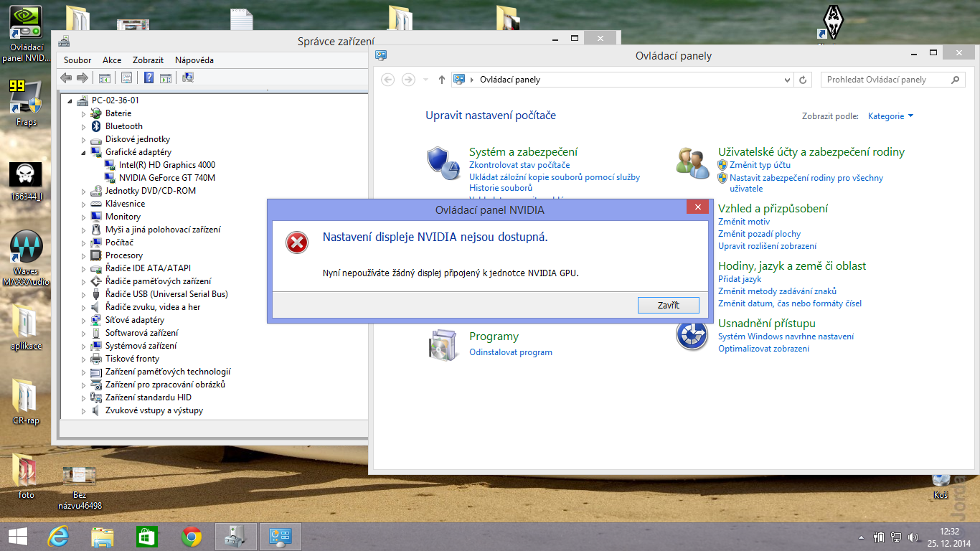Click the Forward arrow in Správce zařízení toolbar

pos(83,77)
